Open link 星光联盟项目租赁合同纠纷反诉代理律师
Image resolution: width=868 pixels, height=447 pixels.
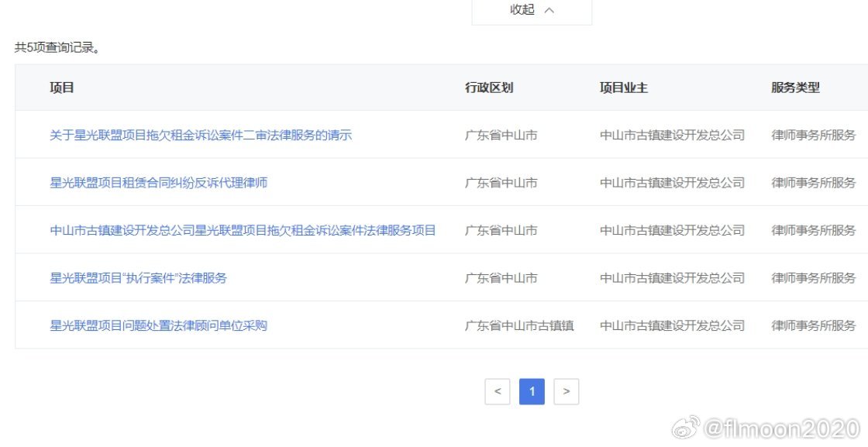(158, 183)
